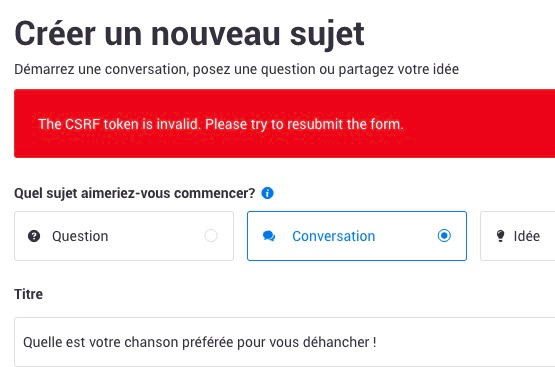Click the Idée label text

(x=527, y=236)
